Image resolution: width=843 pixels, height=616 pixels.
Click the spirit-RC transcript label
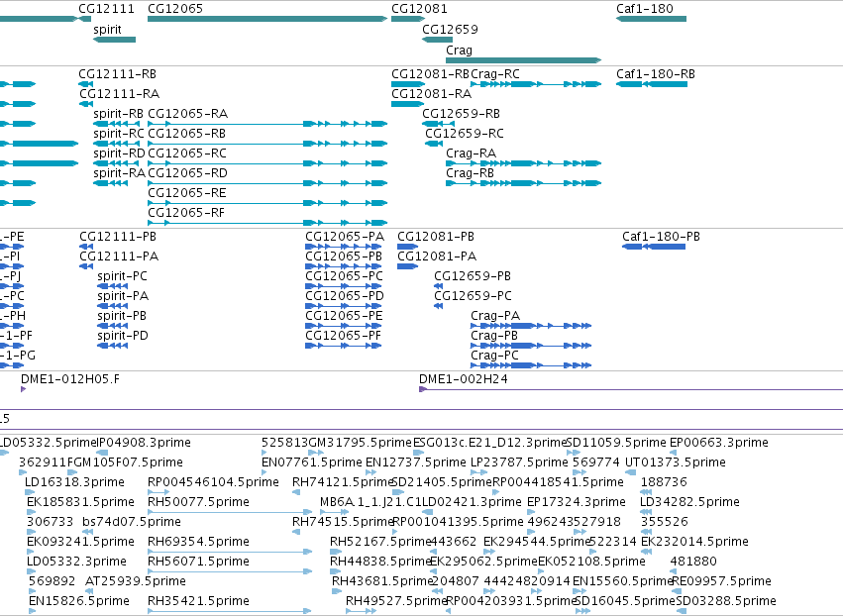[119, 134]
